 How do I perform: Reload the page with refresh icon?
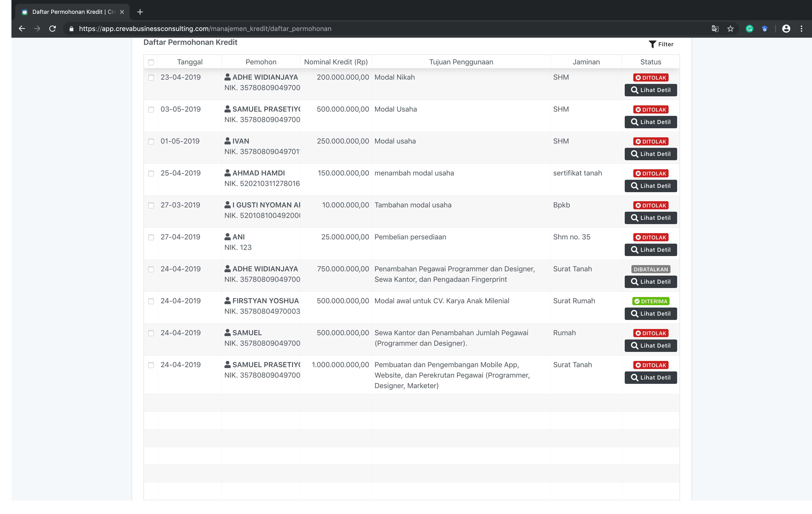[53, 29]
